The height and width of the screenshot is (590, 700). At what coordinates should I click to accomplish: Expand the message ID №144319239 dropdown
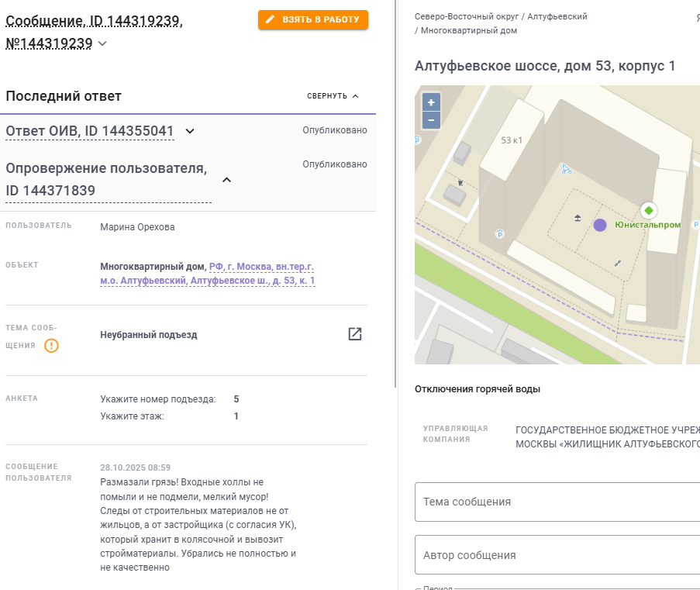(102, 44)
